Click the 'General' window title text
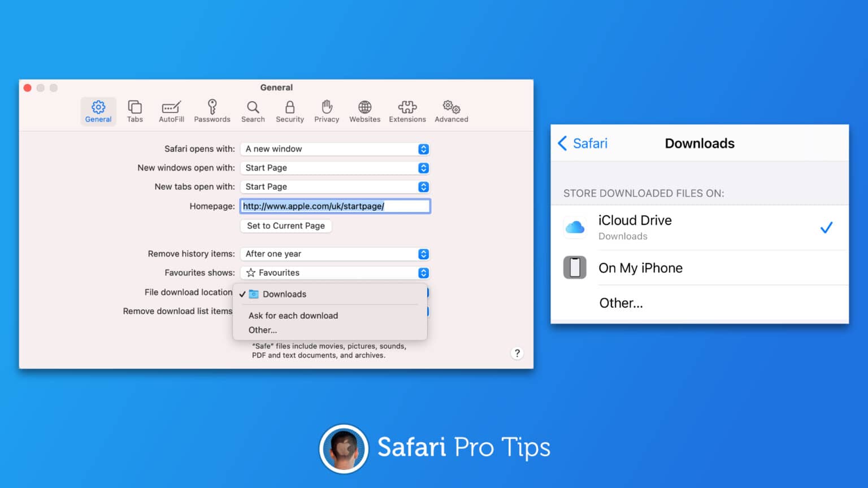Viewport: 868px width, 488px height. [276, 88]
